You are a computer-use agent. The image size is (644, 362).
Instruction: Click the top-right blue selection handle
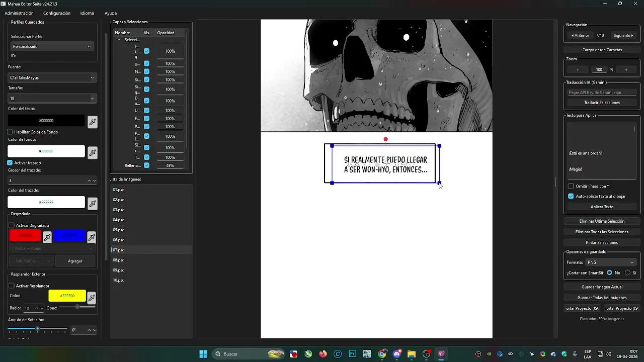(x=439, y=146)
